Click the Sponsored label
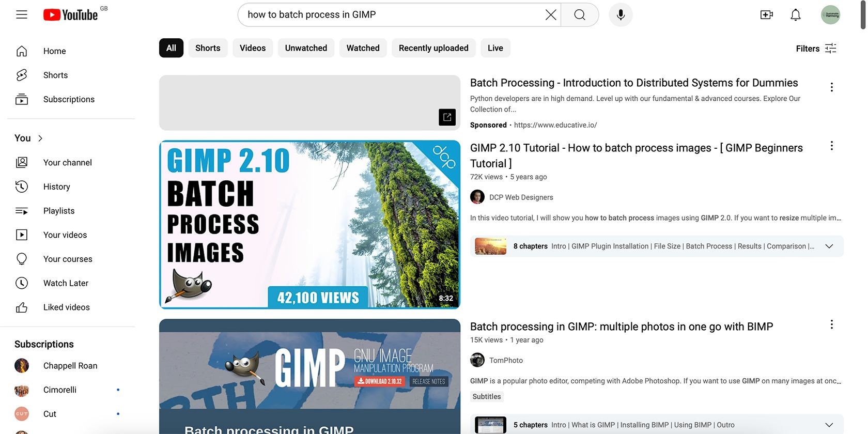Image resolution: width=868 pixels, height=434 pixels. [x=488, y=125]
